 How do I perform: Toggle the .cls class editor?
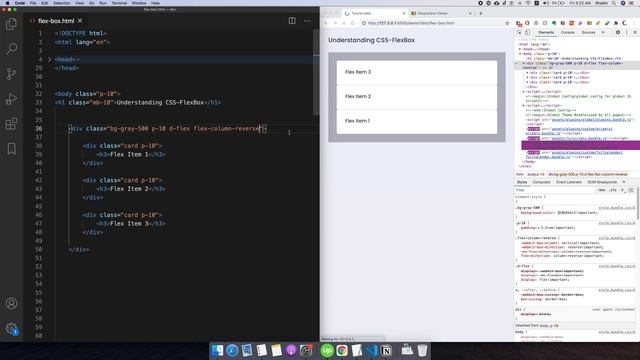pos(613,190)
